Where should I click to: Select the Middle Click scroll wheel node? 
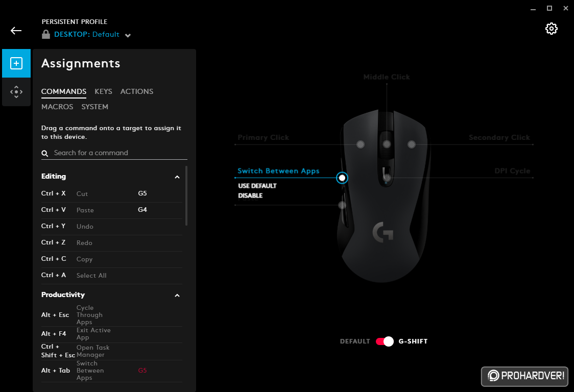coord(387,144)
